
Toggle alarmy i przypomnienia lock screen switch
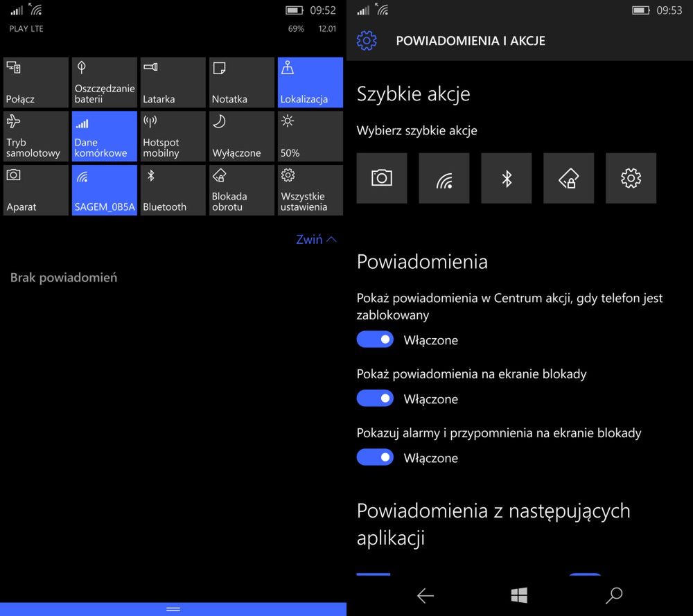click(375, 457)
